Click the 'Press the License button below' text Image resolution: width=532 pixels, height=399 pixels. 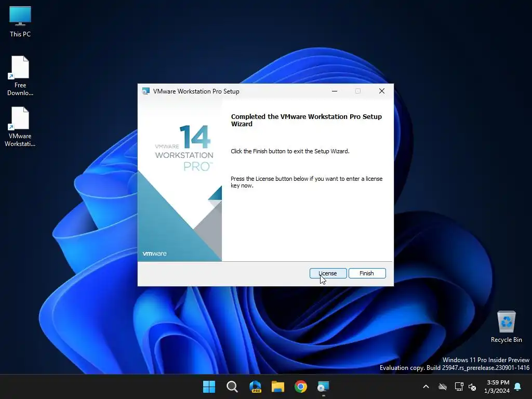click(x=307, y=182)
